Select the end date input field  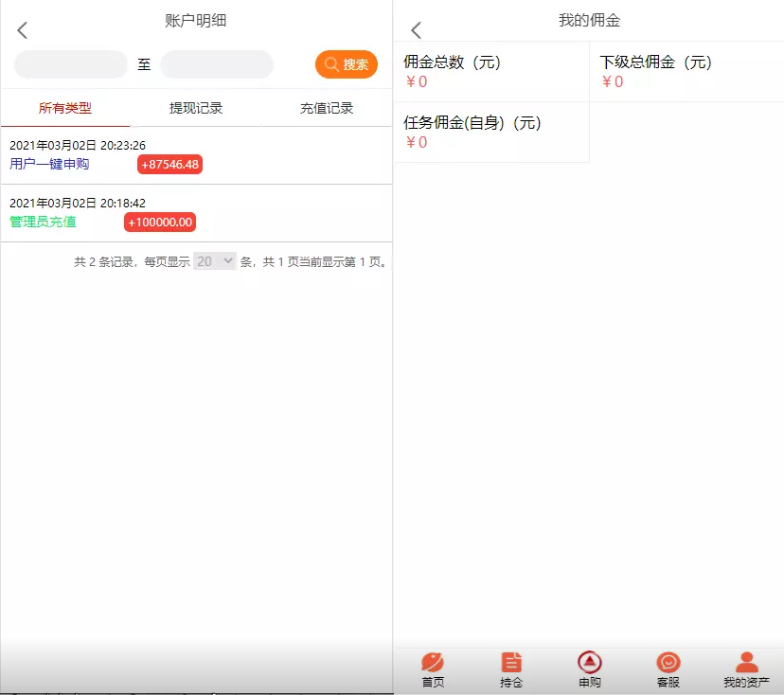[217, 64]
